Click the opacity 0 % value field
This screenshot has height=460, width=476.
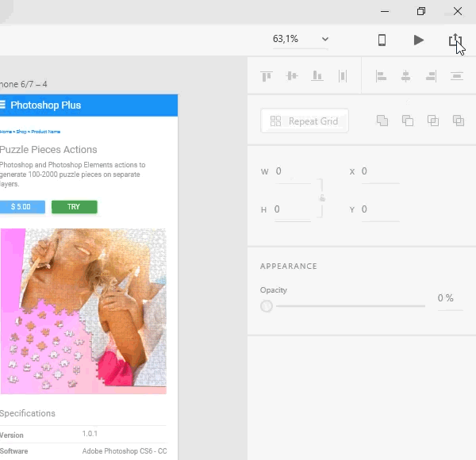pos(450,298)
